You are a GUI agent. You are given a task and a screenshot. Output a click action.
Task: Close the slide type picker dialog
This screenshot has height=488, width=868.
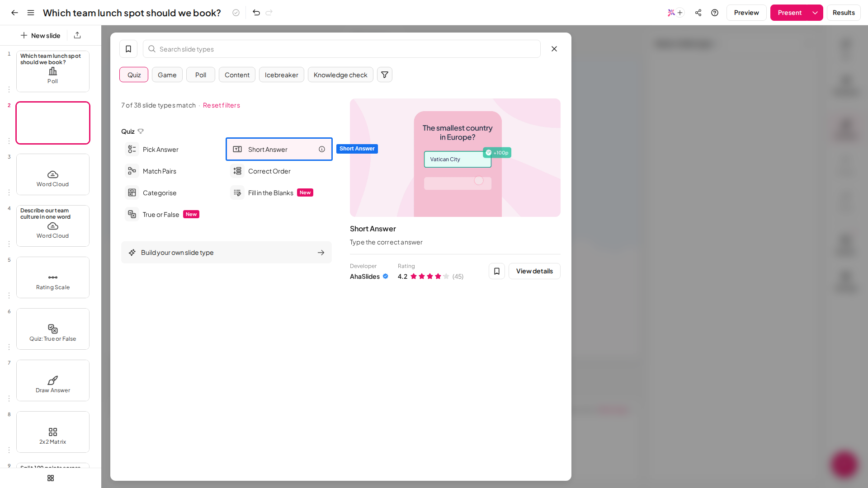click(554, 49)
